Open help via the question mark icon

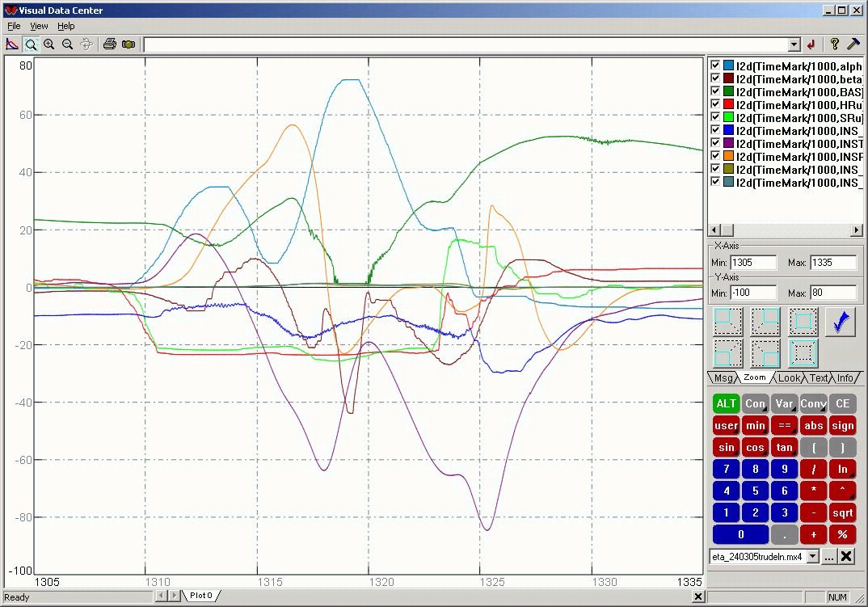point(834,44)
